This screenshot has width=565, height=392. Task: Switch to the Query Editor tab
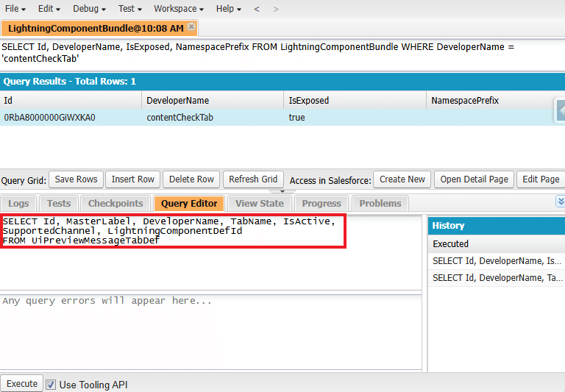[x=189, y=204]
